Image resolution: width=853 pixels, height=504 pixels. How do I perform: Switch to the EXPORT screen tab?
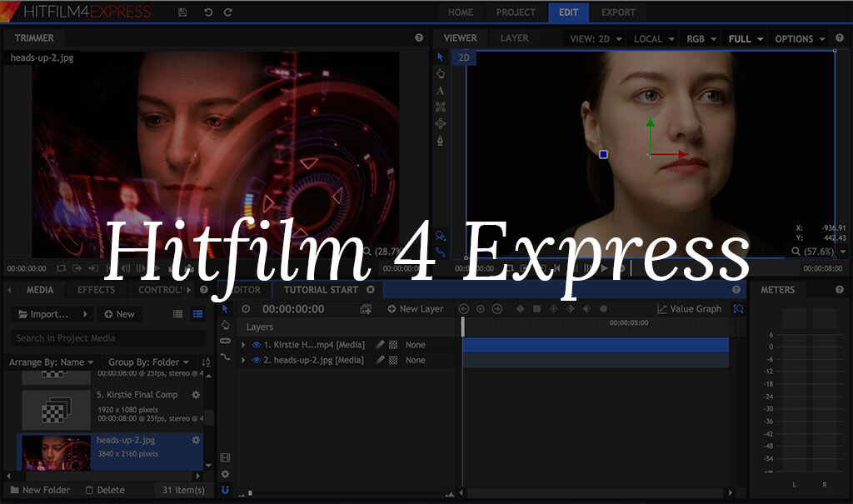pos(618,12)
